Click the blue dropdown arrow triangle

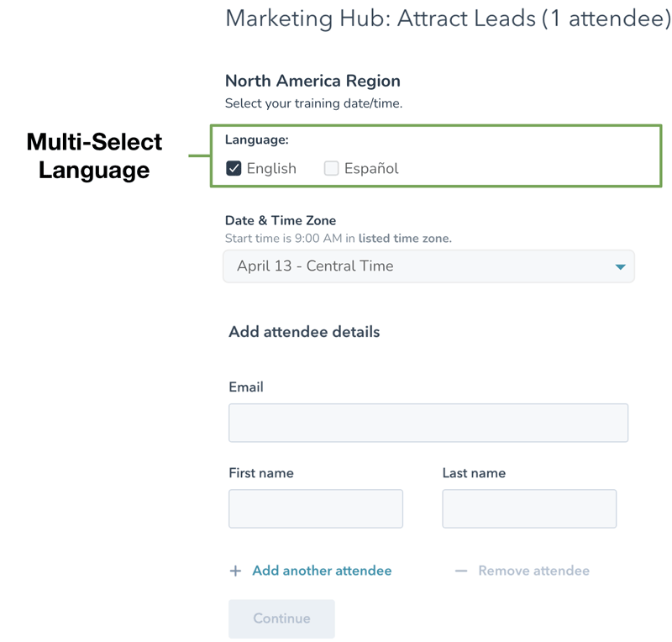pos(620,267)
